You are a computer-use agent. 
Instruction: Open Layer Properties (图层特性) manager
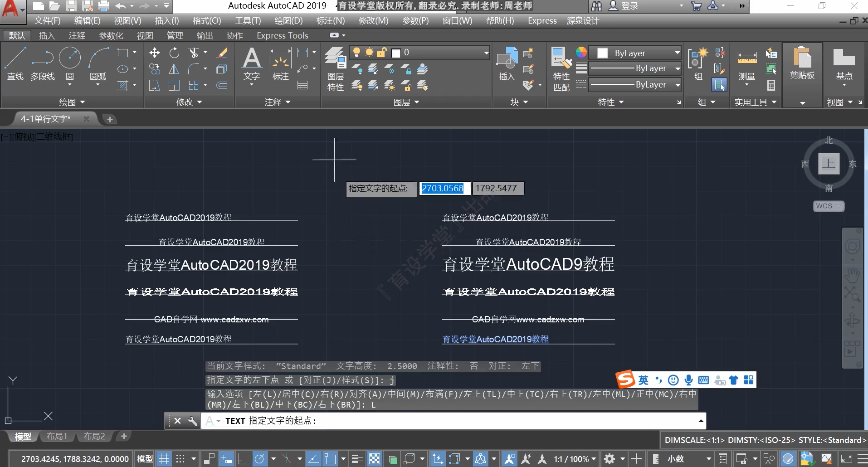click(336, 69)
